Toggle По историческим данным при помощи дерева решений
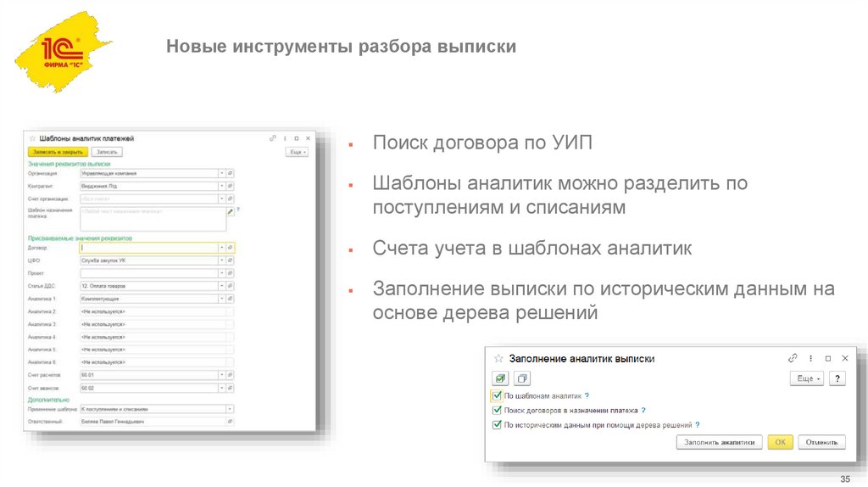This screenshot has width=868, height=487. (497, 425)
